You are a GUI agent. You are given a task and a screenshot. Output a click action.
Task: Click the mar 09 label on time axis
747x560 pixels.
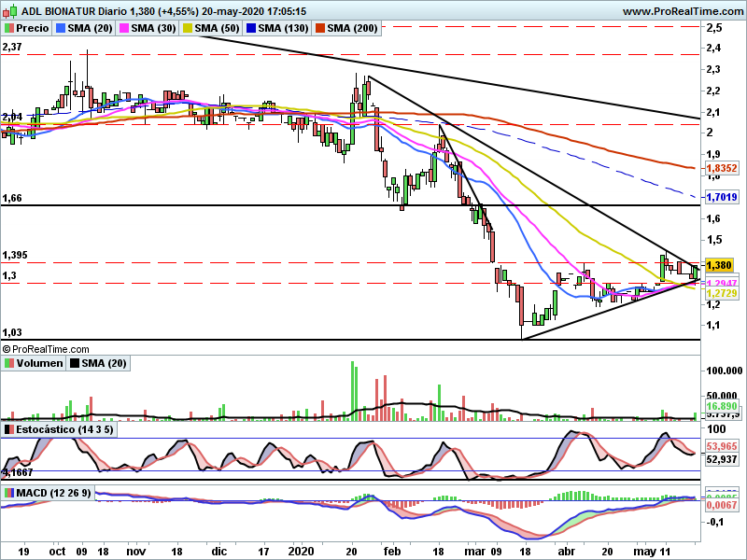pyautogui.click(x=483, y=552)
